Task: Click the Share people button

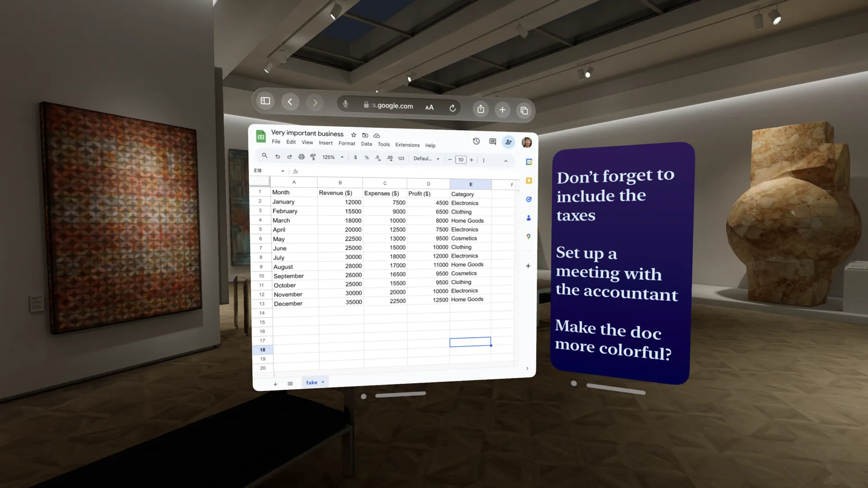Action: pyautogui.click(x=509, y=142)
